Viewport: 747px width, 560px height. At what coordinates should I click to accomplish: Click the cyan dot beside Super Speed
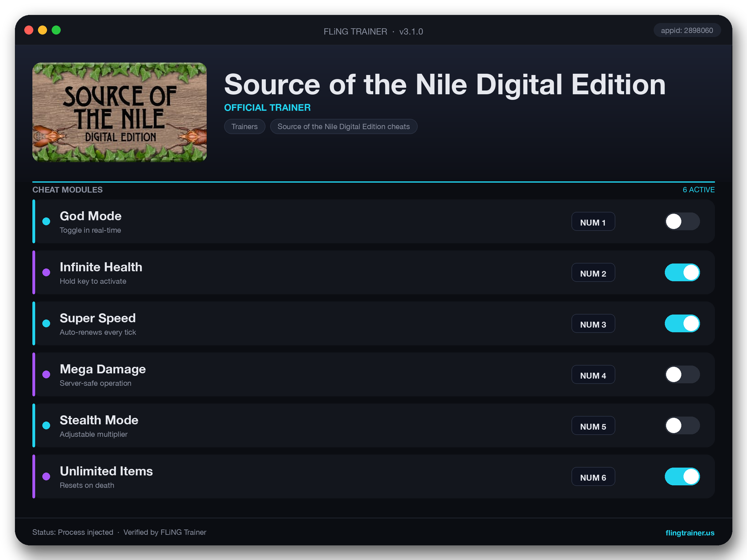(x=46, y=323)
